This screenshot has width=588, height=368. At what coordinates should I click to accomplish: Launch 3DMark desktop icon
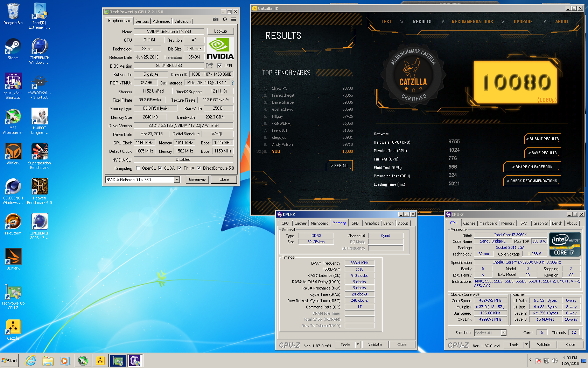pos(13,259)
